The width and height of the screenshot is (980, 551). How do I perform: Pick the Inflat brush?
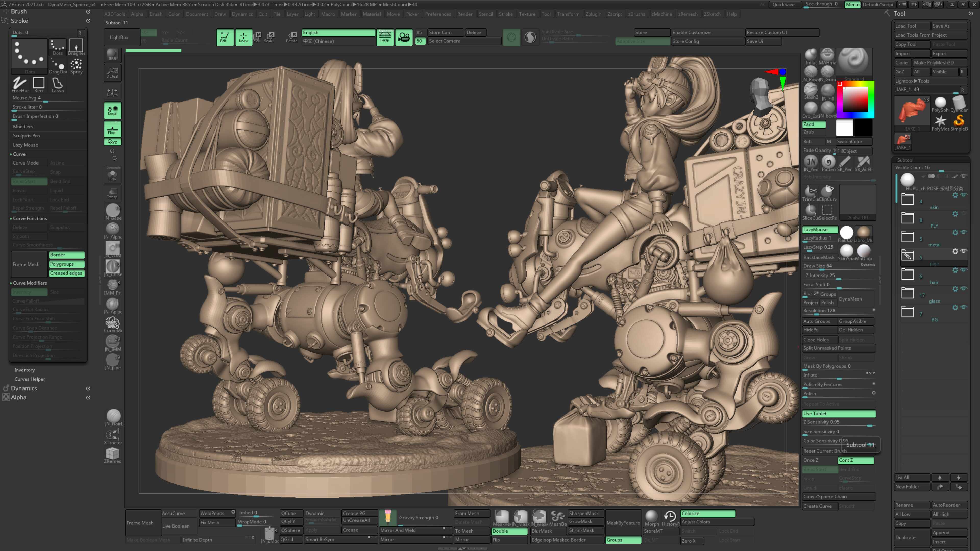pyautogui.click(x=811, y=57)
